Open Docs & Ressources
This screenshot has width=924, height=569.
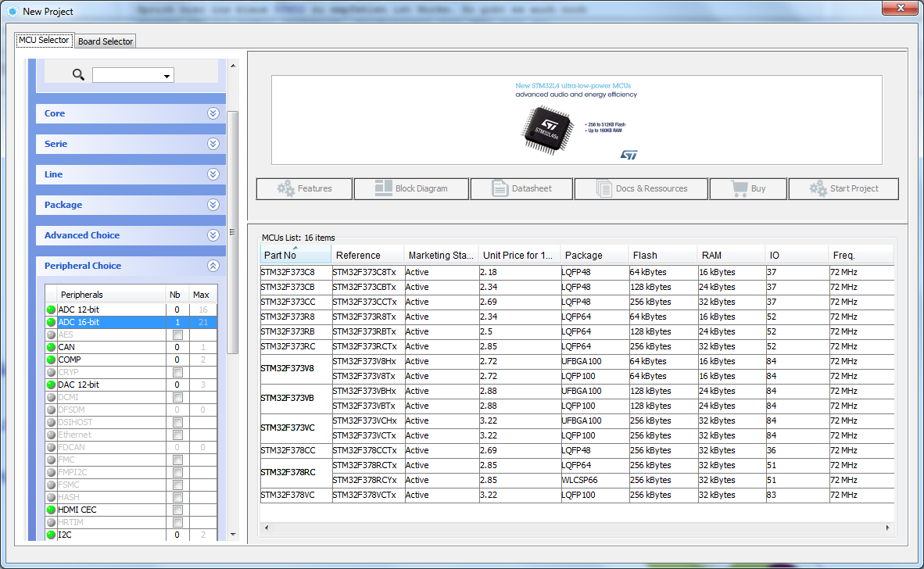(641, 188)
